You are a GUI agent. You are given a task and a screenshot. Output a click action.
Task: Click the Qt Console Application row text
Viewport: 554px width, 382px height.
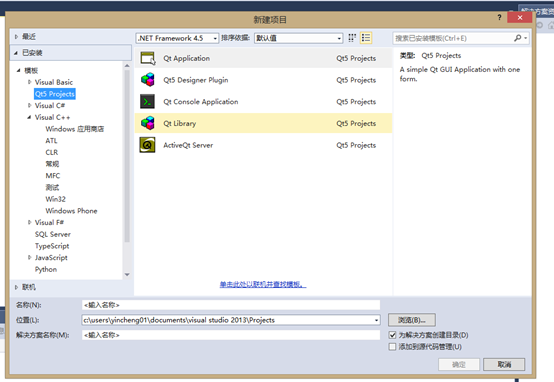tap(201, 102)
